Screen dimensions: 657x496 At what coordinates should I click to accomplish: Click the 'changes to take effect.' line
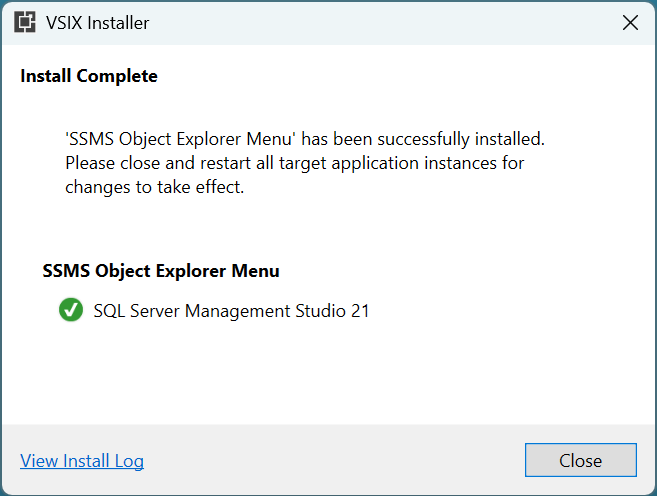click(155, 187)
